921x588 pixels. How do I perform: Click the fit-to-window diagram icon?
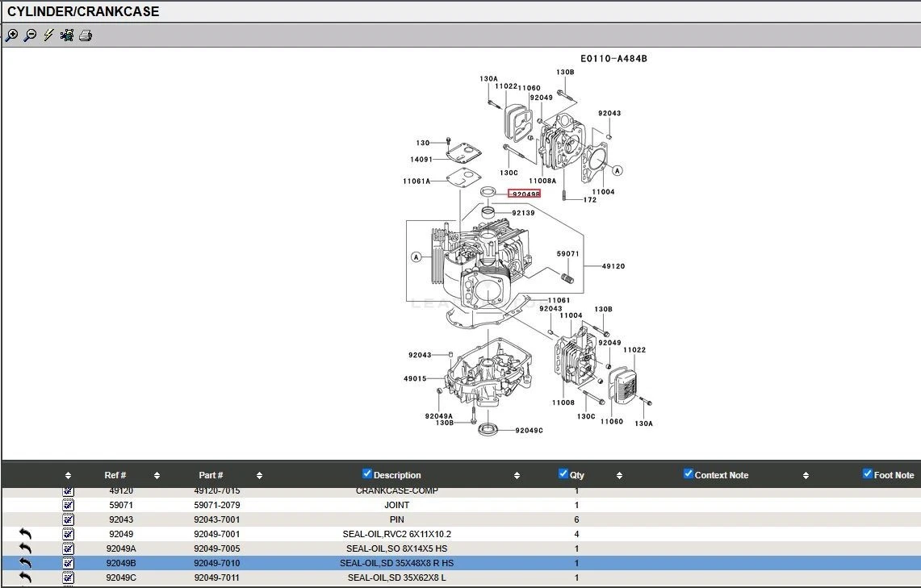coord(67,35)
